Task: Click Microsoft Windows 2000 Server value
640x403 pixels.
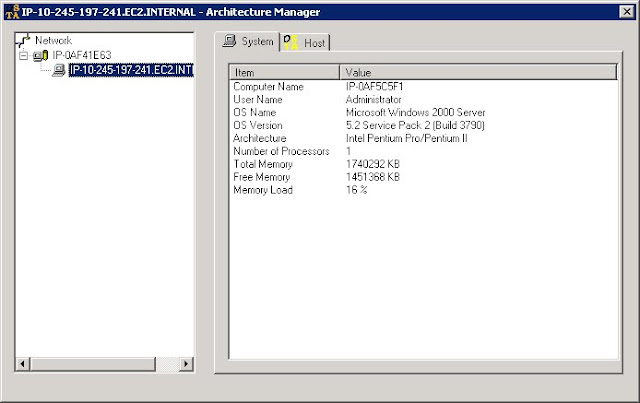Action: click(x=416, y=112)
